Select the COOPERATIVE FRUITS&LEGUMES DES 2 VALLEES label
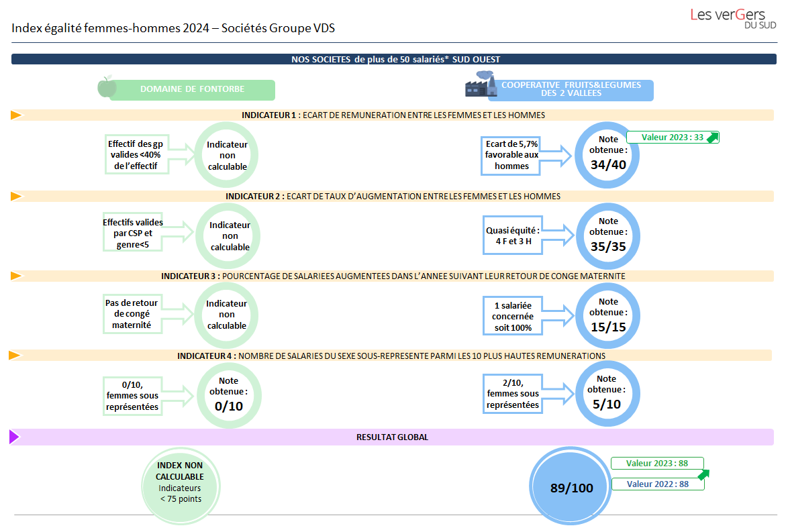Screen dimensions: 788x532 (x=571, y=90)
